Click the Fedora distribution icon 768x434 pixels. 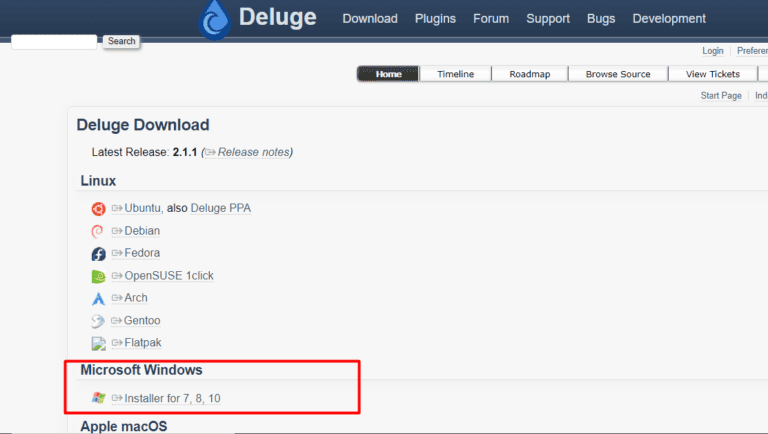98,254
